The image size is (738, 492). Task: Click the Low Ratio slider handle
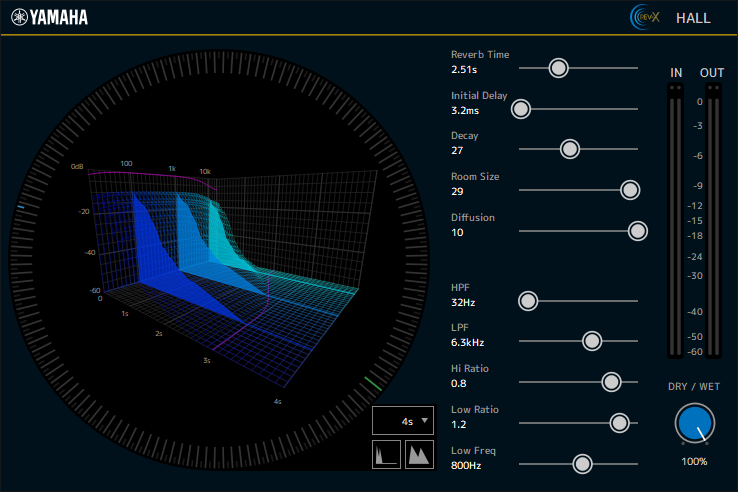pyautogui.click(x=619, y=423)
